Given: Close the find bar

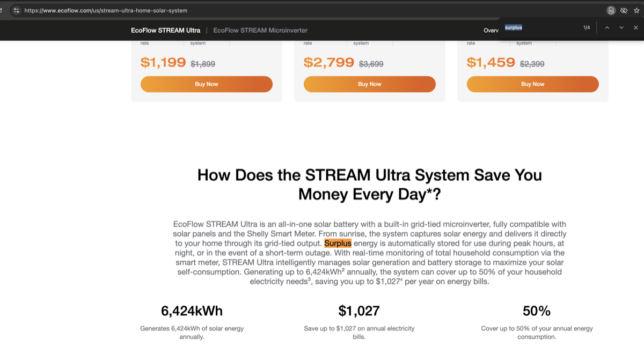Looking at the screenshot, I should tap(636, 27).
